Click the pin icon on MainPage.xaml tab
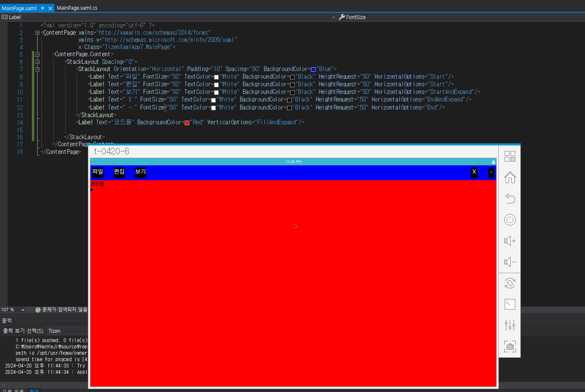The height and width of the screenshot is (392, 585). pos(42,8)
